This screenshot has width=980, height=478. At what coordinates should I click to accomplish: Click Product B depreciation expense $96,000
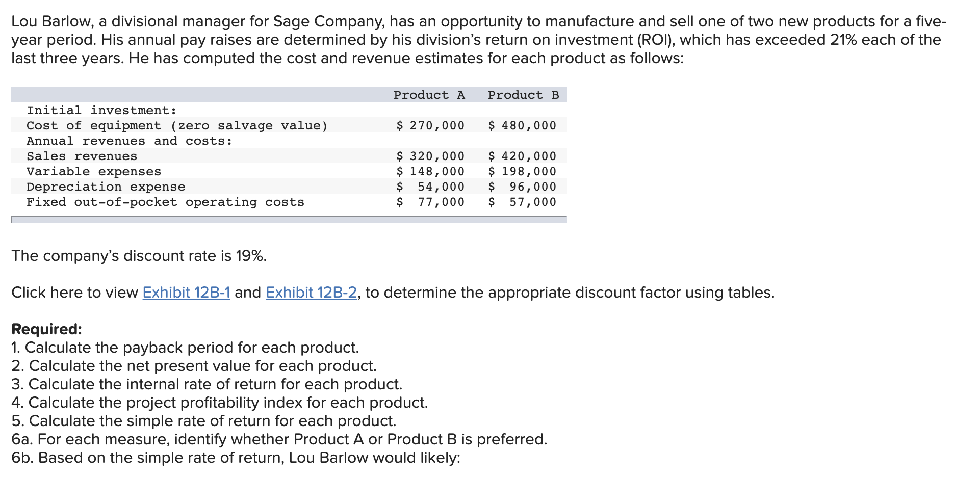[522, 187]
